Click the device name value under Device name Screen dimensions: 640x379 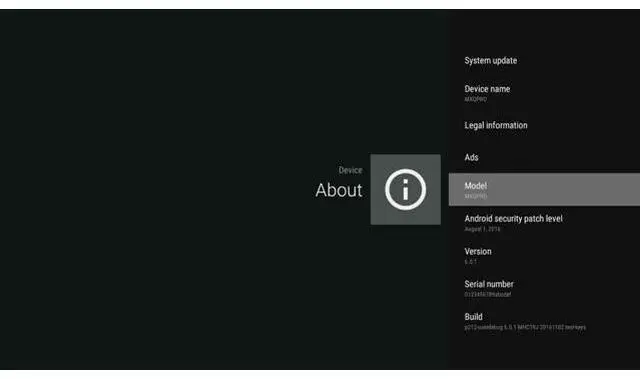(476, 99)
